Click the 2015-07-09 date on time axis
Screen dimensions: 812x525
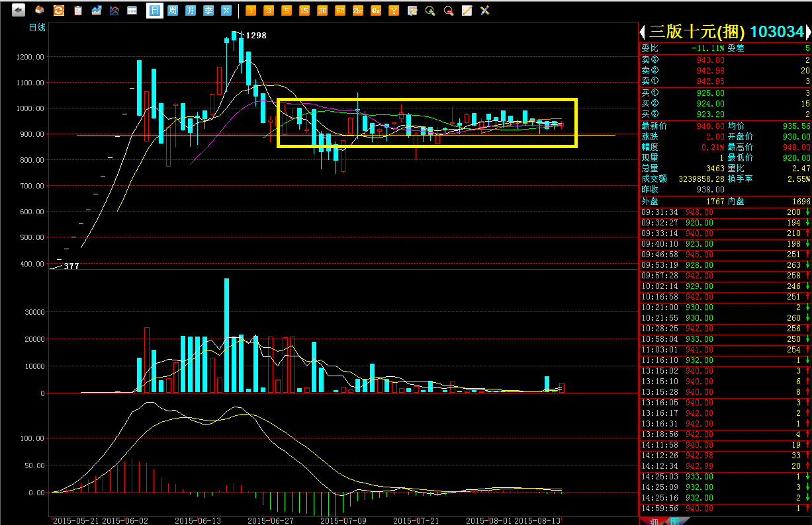[338, 520]
